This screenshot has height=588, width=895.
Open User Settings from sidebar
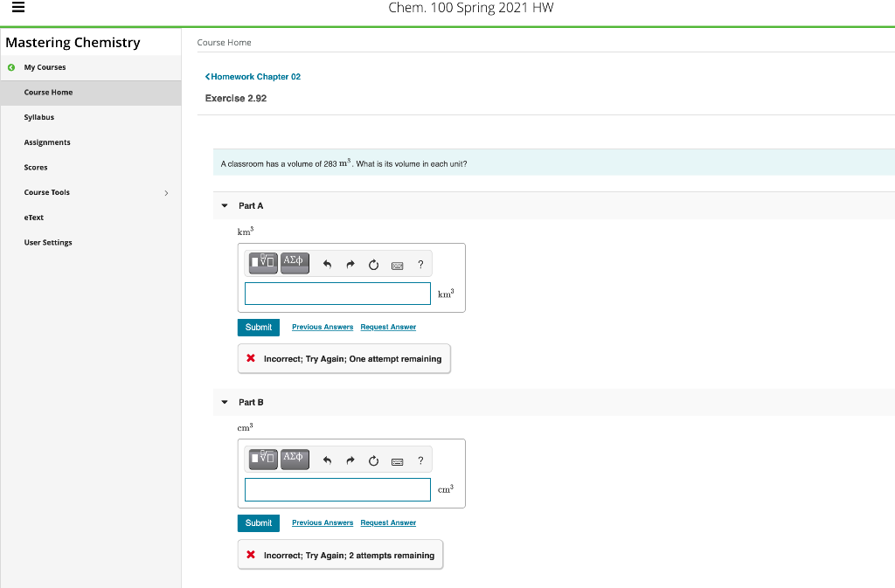point(48,243)
